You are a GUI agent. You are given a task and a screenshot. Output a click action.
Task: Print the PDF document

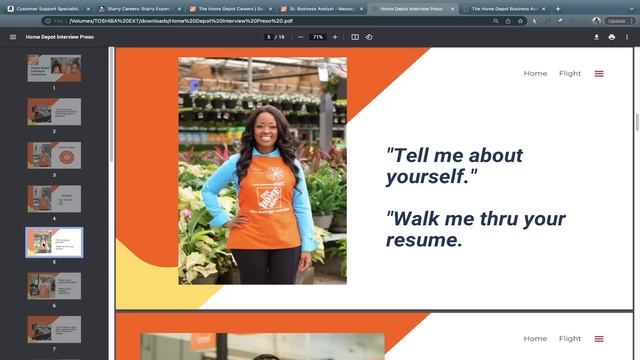[x=611, y=37]
